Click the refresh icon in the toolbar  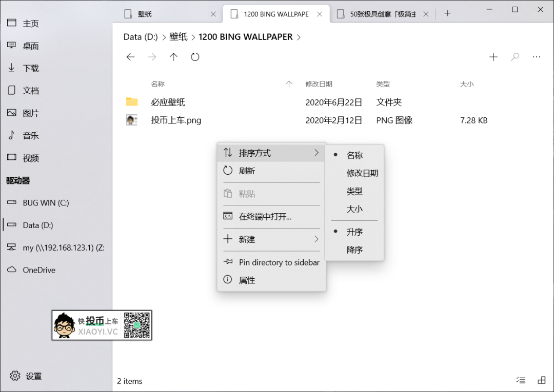coord(195,57)
